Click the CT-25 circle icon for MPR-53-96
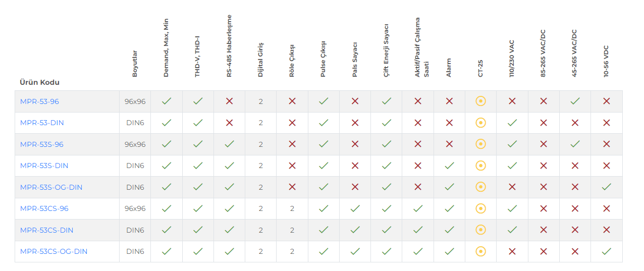The width and height of the screenshot is (644, 271). point(480,101)
